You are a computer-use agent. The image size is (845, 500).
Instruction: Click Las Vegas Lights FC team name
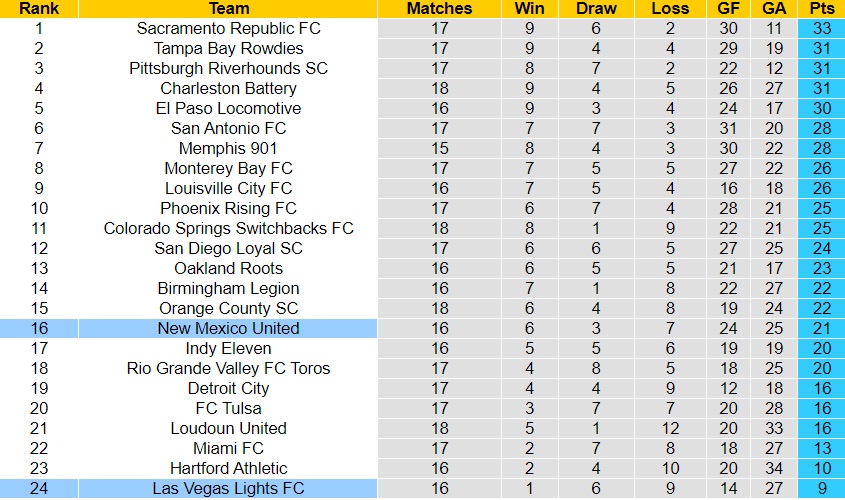pyautogui.click(x=228, y=488)
